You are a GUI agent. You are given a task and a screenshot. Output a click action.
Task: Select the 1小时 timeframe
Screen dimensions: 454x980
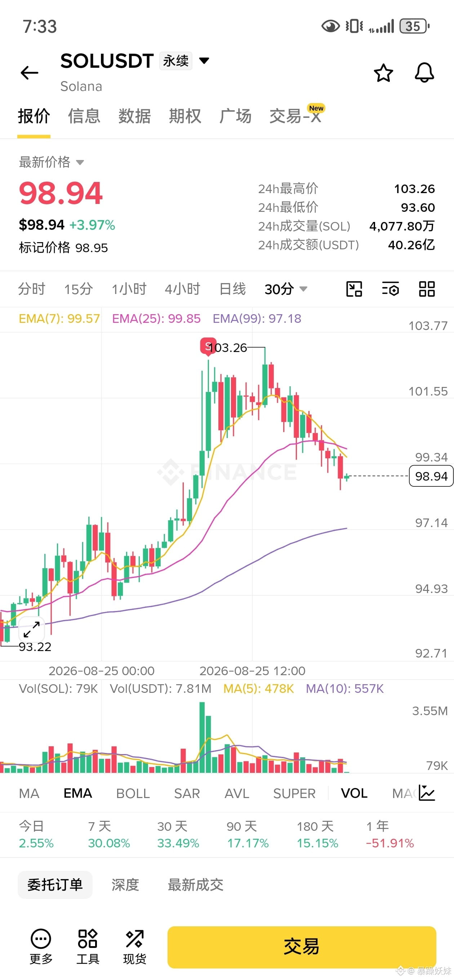pos(129,289)
